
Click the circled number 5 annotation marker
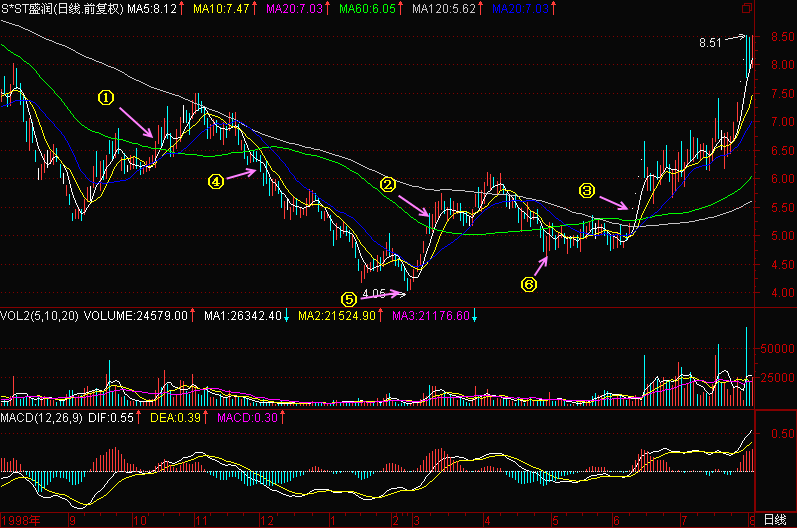349,299
